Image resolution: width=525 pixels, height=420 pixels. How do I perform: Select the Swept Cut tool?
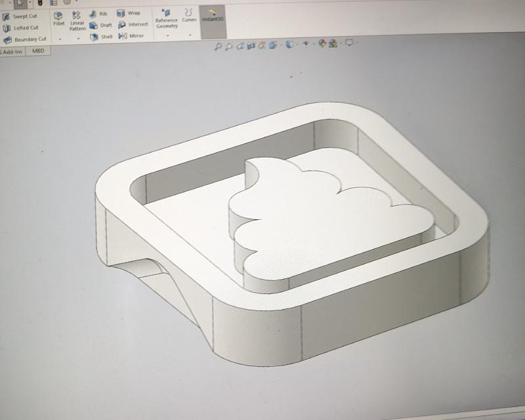click(24, 16)
